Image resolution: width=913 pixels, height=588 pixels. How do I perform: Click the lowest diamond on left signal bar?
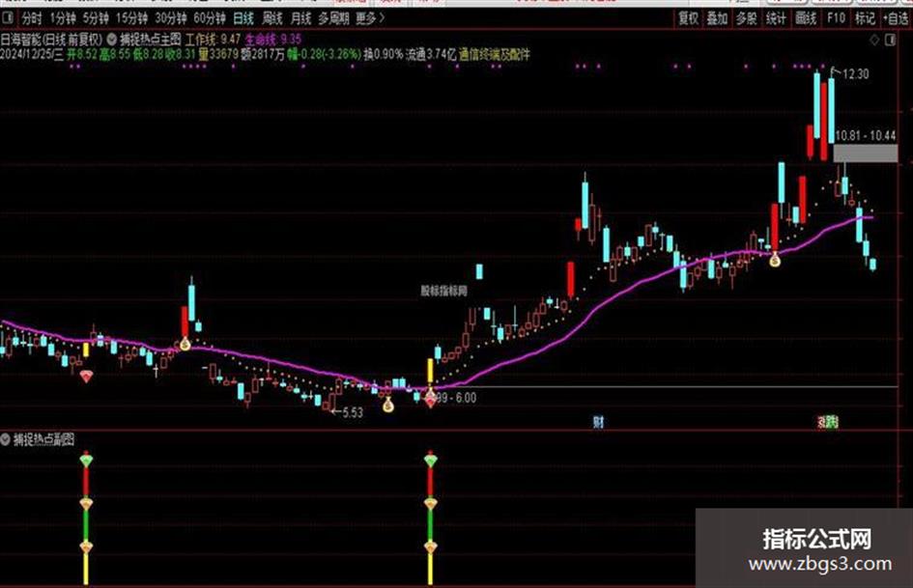pos(86,547)
